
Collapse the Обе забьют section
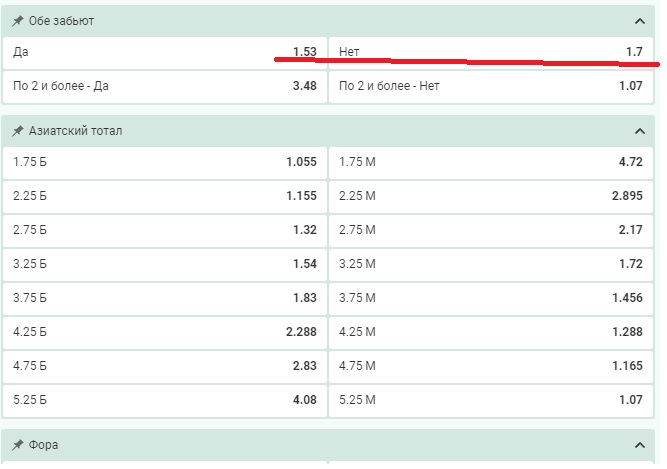coord(639,21)
